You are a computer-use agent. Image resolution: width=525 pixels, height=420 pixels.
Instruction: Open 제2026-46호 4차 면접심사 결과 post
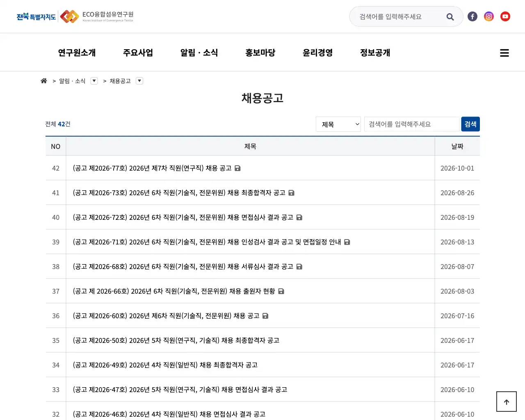pos(169,414)
